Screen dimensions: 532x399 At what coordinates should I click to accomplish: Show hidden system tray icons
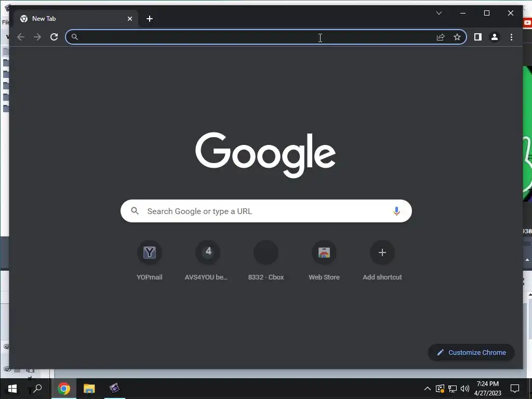tap(428, 389)
